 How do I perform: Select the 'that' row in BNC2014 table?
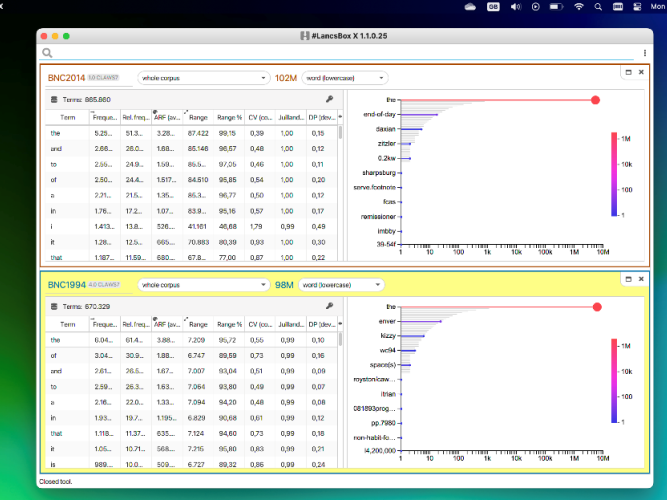click(x=191, y=257)
